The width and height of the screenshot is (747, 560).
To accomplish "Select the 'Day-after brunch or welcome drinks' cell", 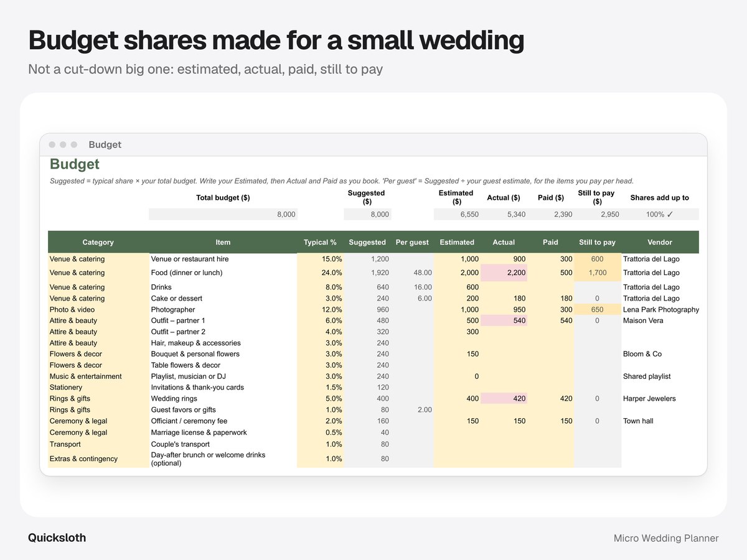I will pyautogui.click(x=223, y=459).
